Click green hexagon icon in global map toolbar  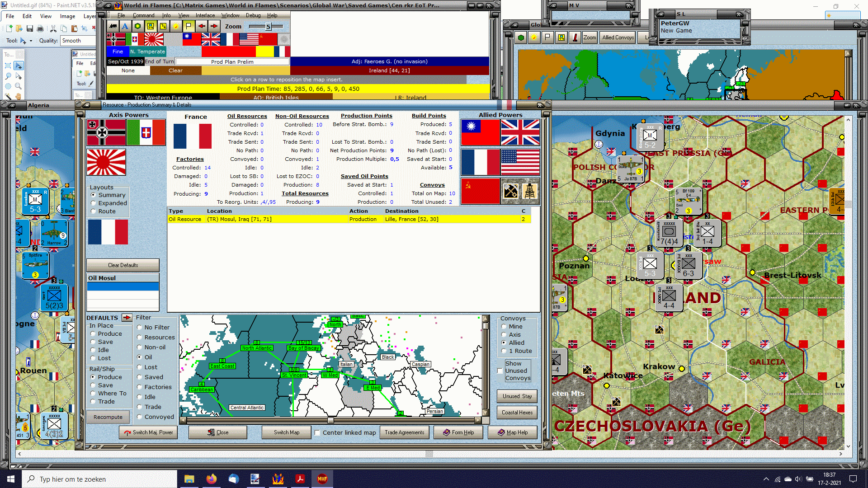521,38
